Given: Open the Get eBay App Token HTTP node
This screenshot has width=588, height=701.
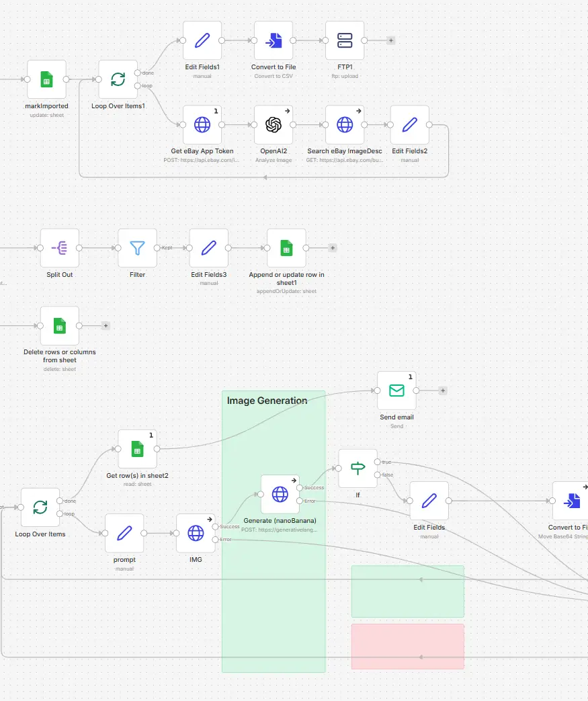Looking at the screenshot, I should 202,124.
